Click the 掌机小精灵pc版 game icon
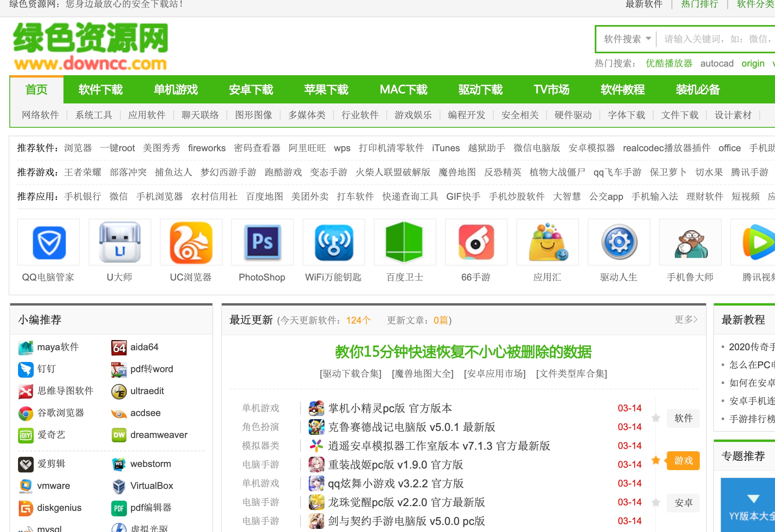The image size is (775, 532). [317, 408]
